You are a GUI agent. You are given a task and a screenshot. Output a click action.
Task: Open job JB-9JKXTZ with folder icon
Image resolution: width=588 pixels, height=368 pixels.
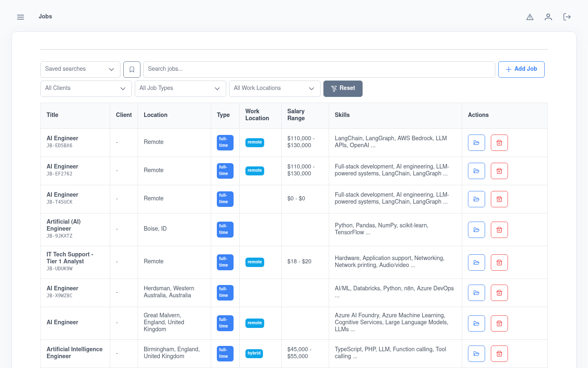pos(477,230)
